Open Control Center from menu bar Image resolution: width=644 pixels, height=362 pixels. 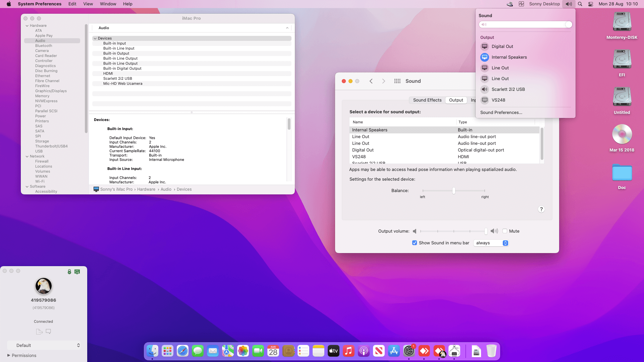click(x=591, y=4)
